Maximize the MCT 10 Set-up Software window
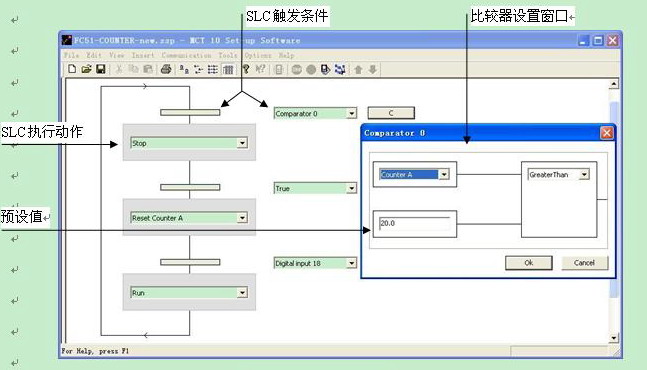 click(x=598, y=40)
